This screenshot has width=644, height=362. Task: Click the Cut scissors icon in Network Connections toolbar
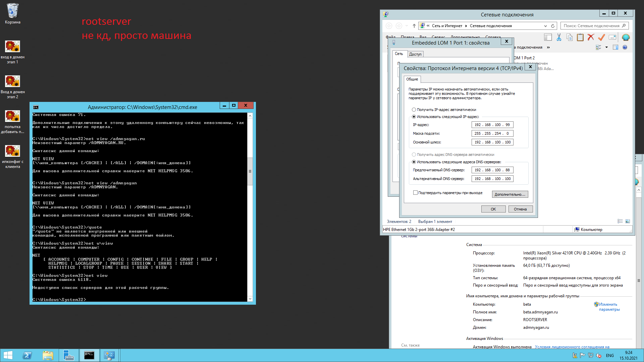(559, 37)
